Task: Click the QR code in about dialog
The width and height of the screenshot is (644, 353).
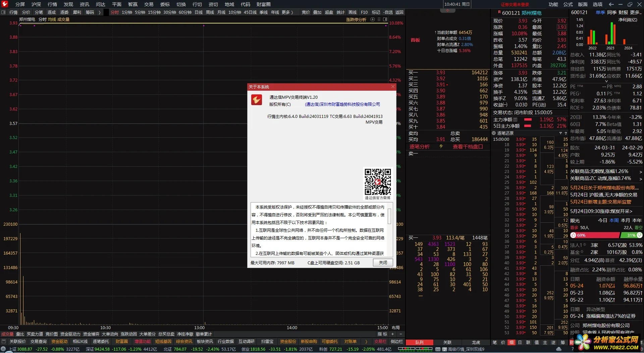Action: click(378, 182)
